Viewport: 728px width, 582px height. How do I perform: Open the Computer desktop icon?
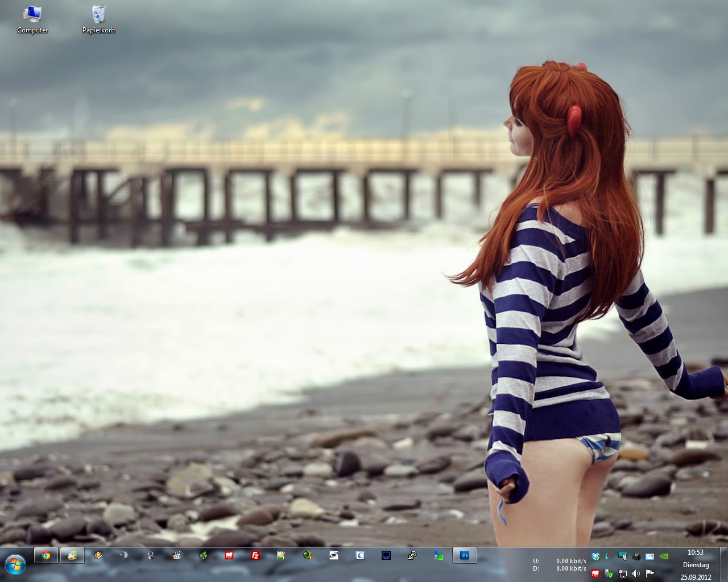(x=32, y=20)
